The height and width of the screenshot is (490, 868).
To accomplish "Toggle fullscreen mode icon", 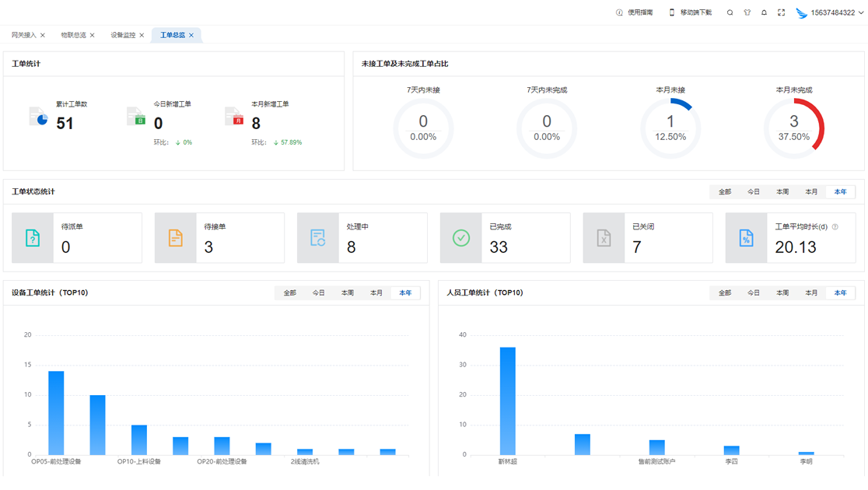I will point(781,12).
